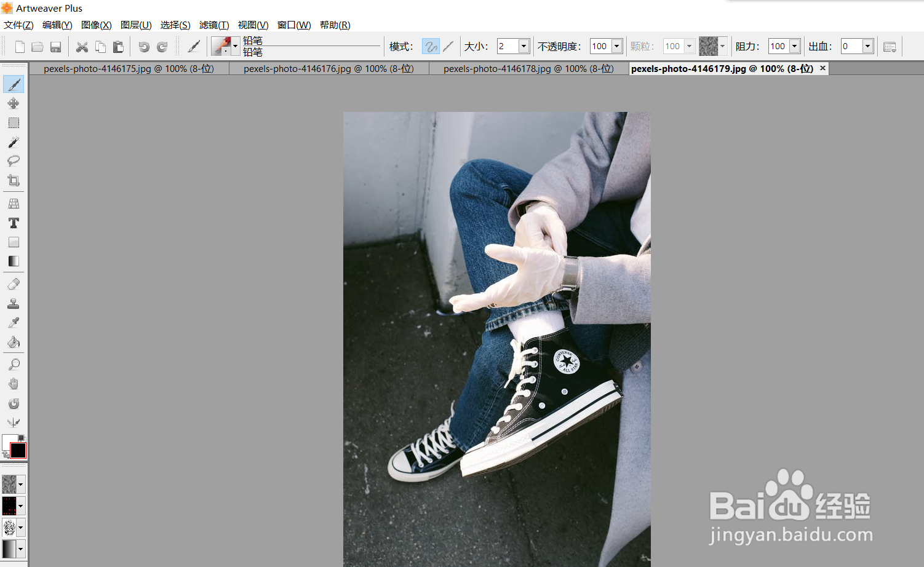
Task: Open the 图层(U) menu
Action: tap(136, 25)
